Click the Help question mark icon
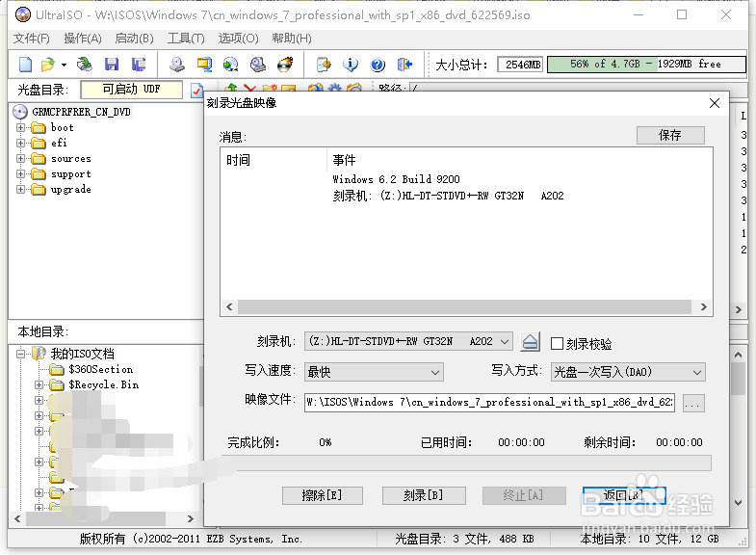This screenshot has width=756, height=555. coord(378,65)
